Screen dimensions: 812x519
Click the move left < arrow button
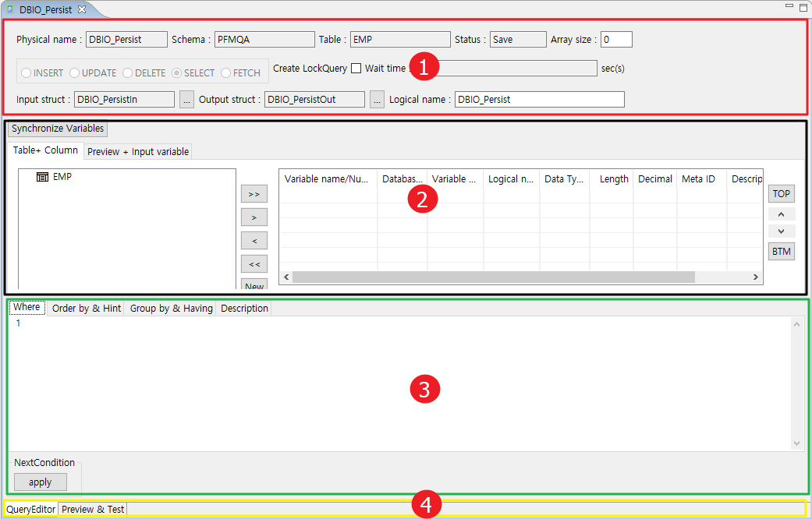(254, 241)
